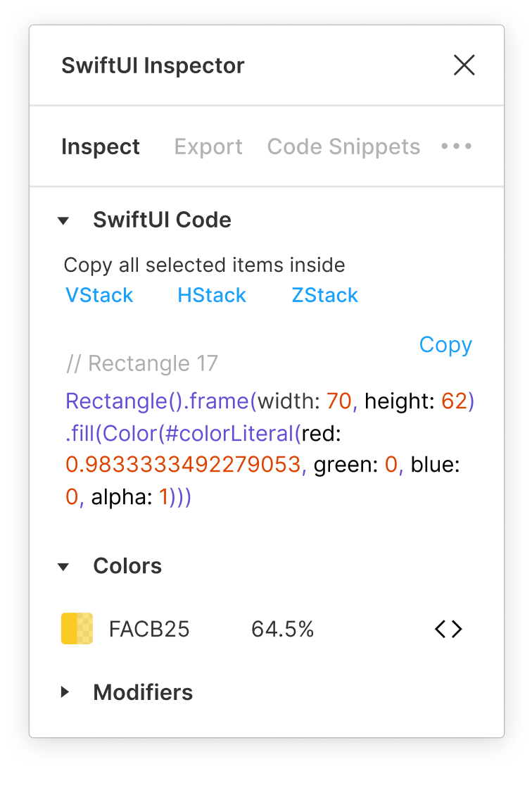Click the code brackets icon beside FACB25
Image resolution: width=532 pixels, height=807 pixels.
448,629
